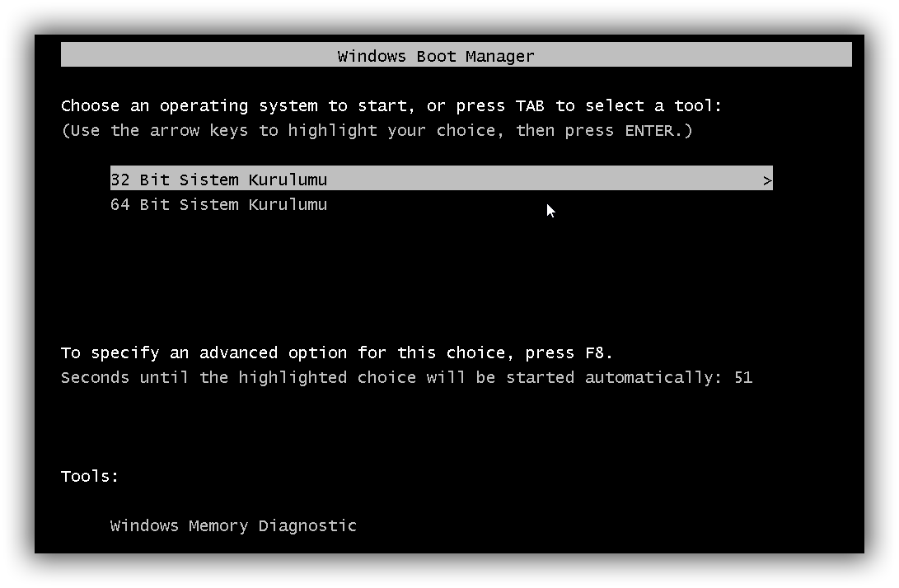The image size is (899, 588).
Task: Click the word TAB in the instructions
Action: click(x=530, y=105)
